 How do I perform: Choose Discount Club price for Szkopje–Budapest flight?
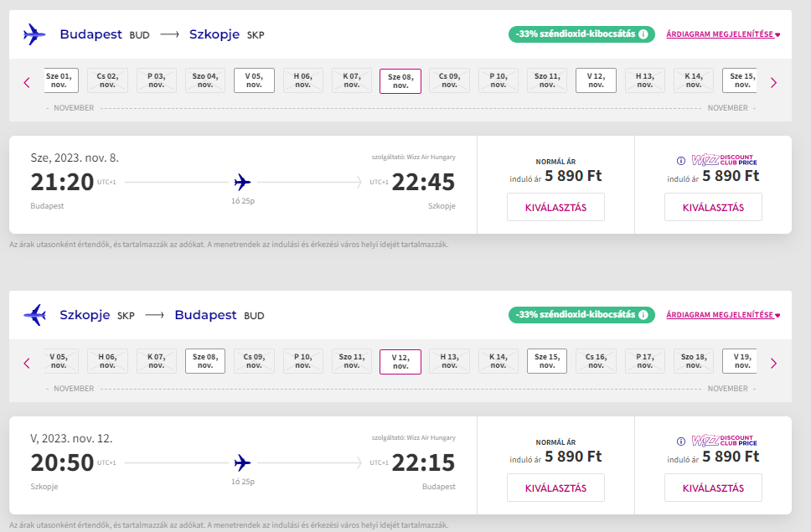tap(713, 488)
